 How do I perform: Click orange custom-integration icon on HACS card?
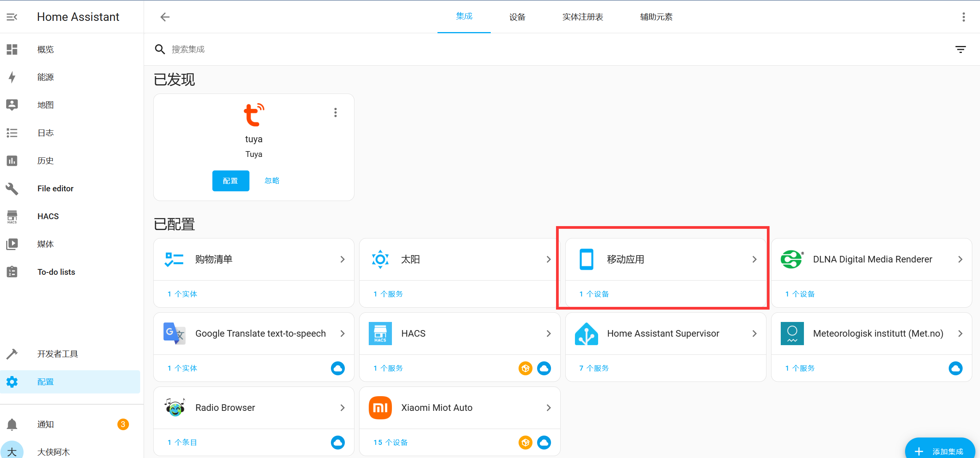526,368
